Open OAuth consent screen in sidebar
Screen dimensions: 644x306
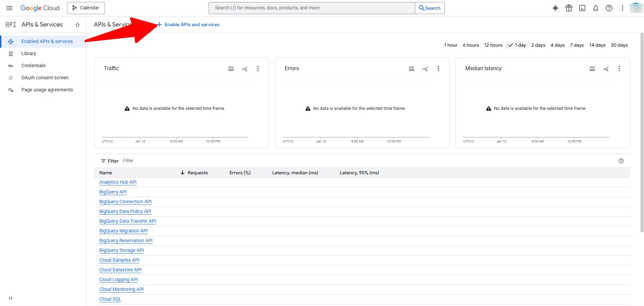(x=43, y=78)
